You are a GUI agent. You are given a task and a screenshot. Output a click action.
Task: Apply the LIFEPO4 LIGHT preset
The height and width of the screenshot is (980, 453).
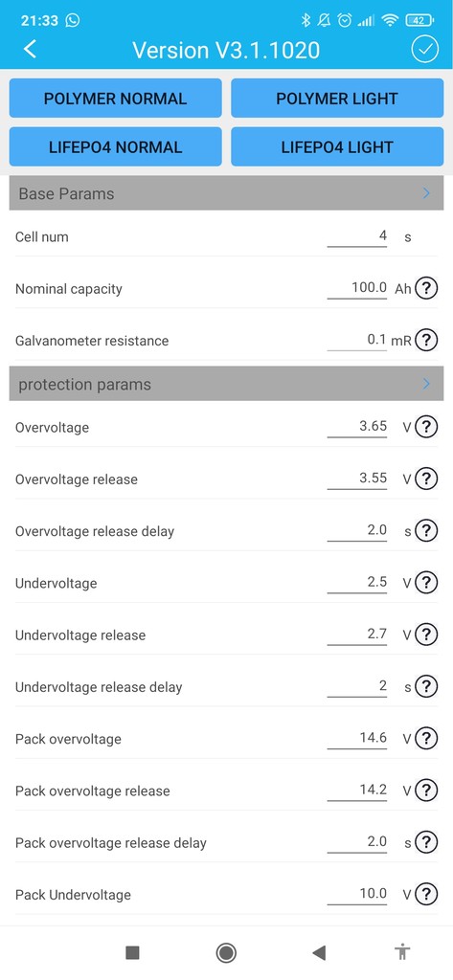click(x=337, y=146)
